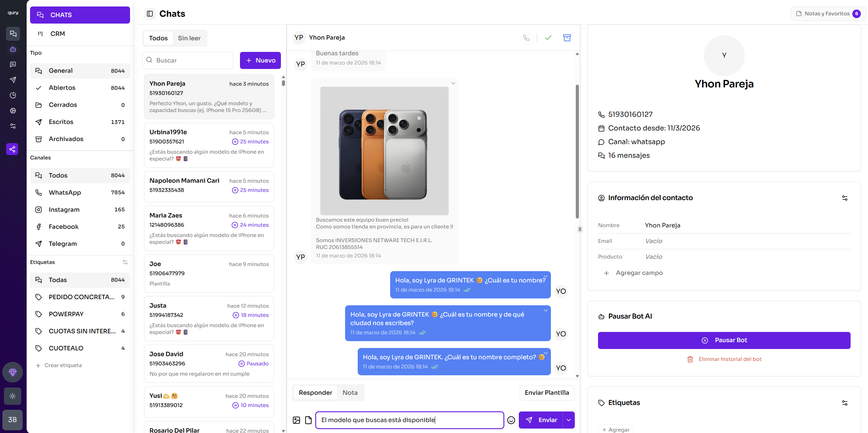Screen dimensions: 868x433
Task: Click the message reply text field
Action: [410, 420]
